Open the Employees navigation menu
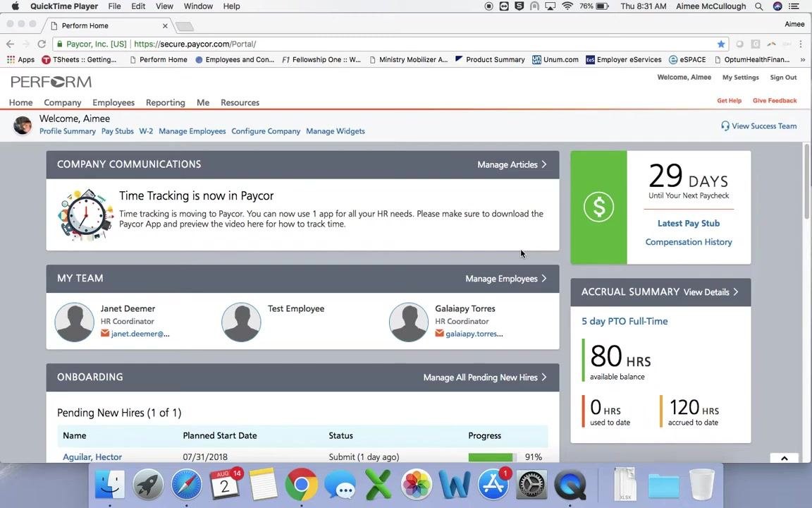812x508 pixels. [113, 102]
